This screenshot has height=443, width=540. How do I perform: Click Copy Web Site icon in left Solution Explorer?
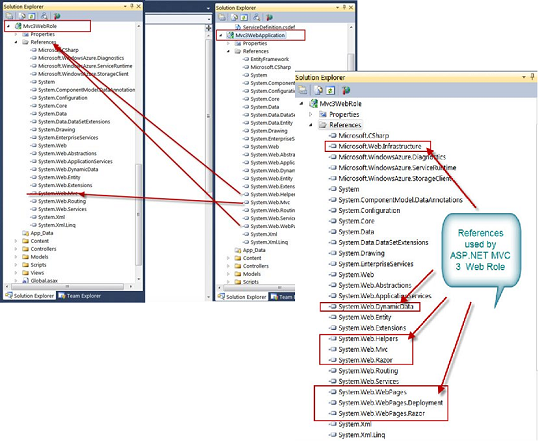point(44,16)
